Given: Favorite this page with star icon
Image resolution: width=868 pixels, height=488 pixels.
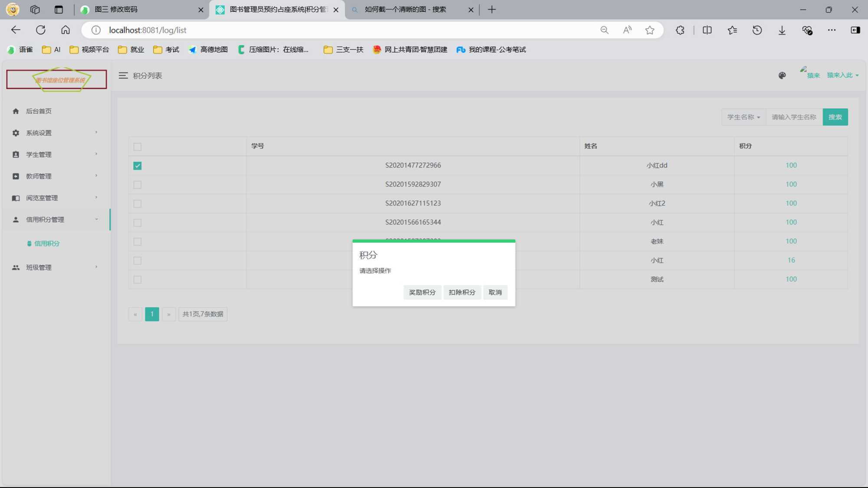Looking at the screenshot, I should (650, 30).
